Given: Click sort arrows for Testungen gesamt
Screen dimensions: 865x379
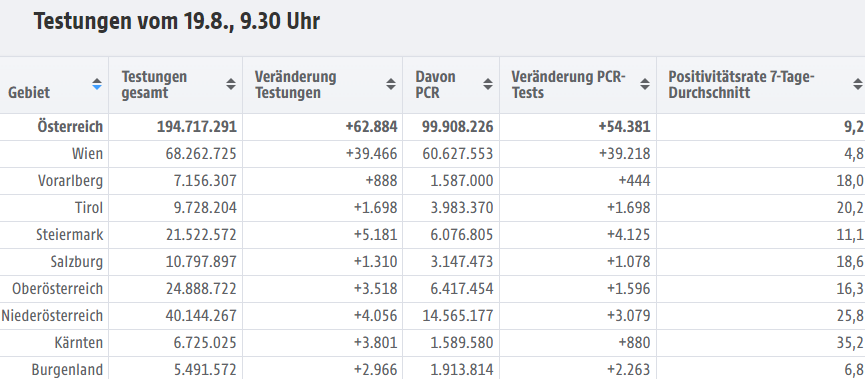Looking at the screenshot, I should (231, 84).
